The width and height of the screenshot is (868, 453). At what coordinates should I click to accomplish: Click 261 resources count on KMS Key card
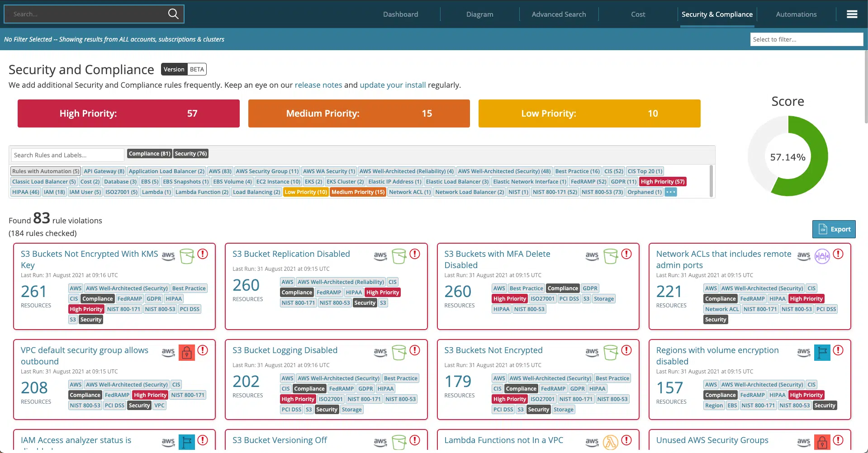click(34, 292)
